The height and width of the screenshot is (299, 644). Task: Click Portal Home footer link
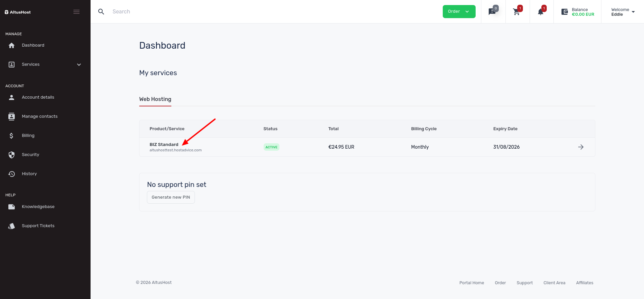[x=472, y=283]
